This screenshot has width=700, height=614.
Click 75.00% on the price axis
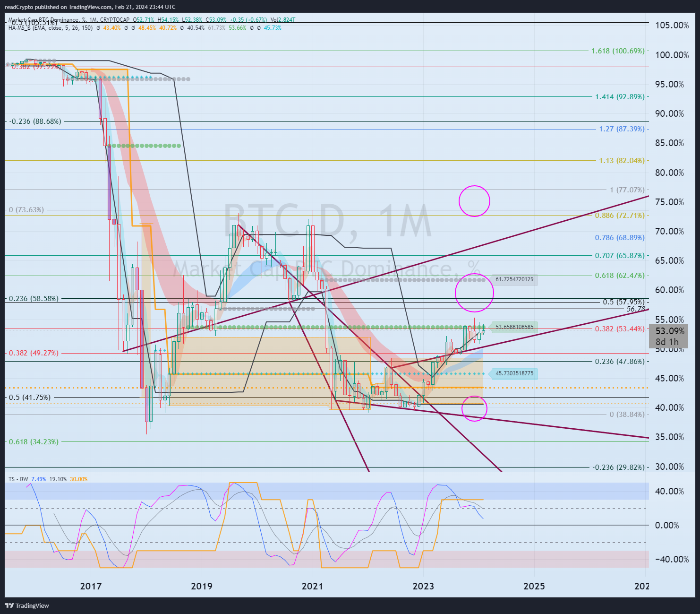(669, 202)
